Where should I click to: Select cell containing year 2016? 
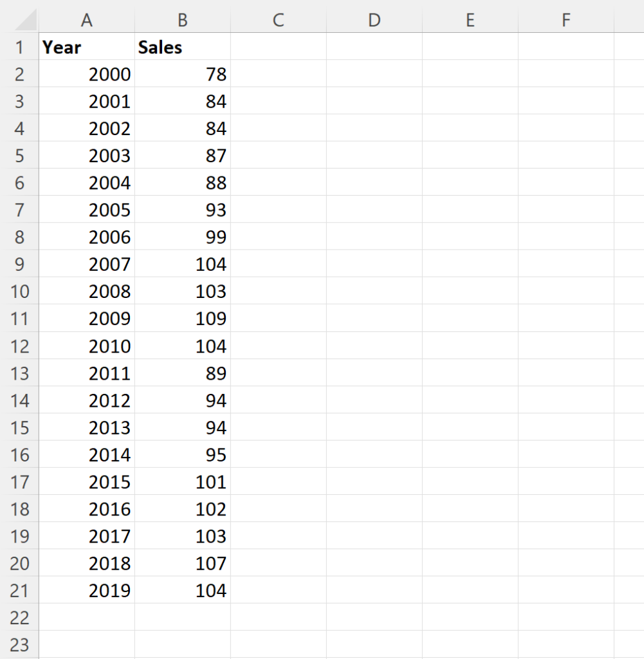coord(87,509)
